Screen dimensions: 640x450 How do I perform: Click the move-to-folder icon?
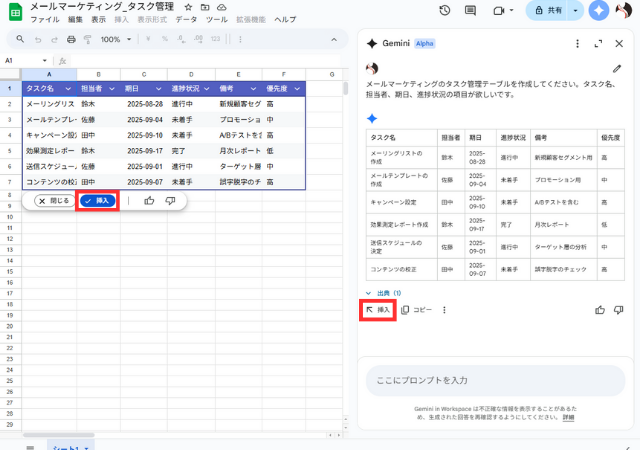point(205,7)
